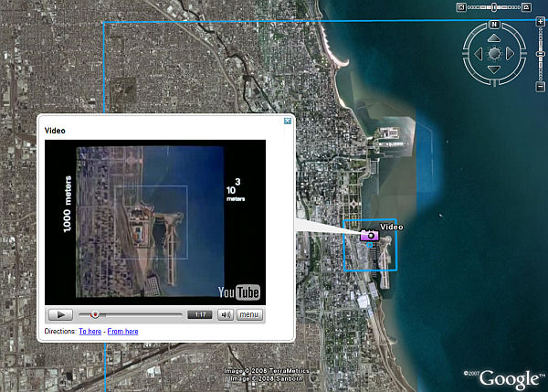Open the video player menu button
The image size is (548, 392).
tap(249, 314)
